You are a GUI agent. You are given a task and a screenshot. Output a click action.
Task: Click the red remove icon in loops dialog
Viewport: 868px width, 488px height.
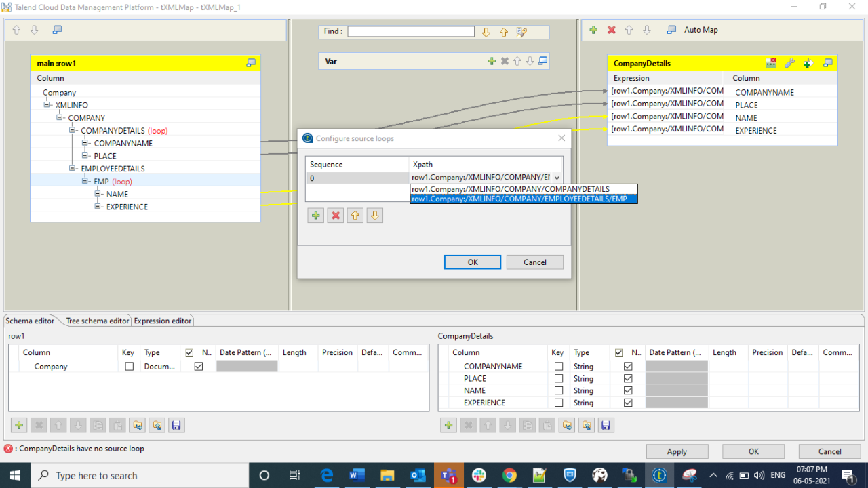click(335, 216)
